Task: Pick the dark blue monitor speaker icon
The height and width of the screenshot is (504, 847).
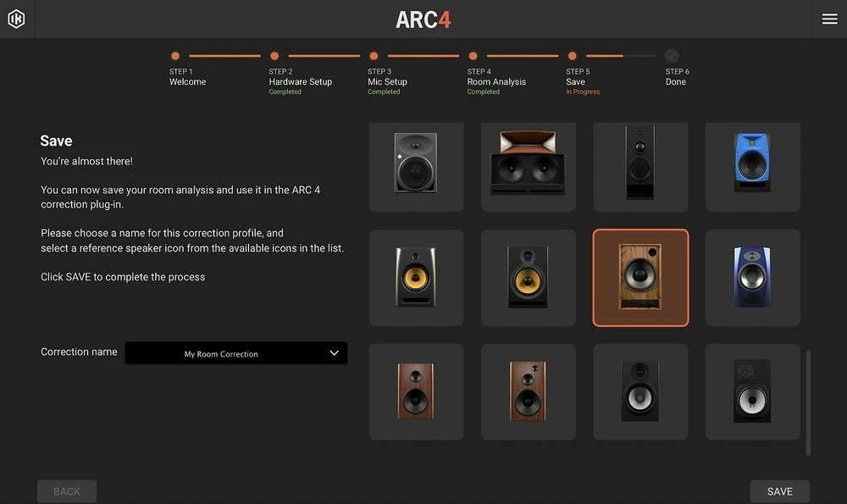Action: click(x=753, y=278)
